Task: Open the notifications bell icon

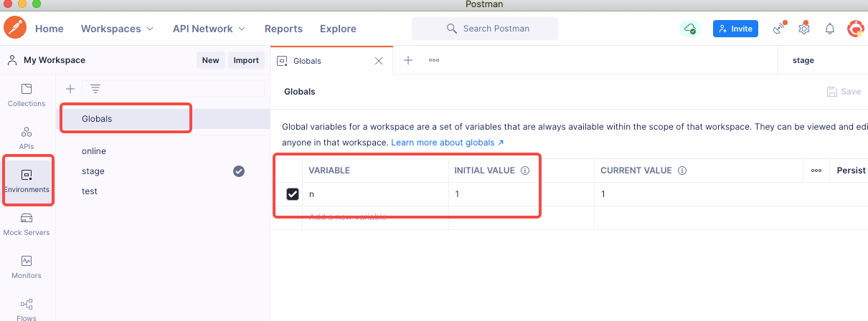Action: tap(830, 29)
